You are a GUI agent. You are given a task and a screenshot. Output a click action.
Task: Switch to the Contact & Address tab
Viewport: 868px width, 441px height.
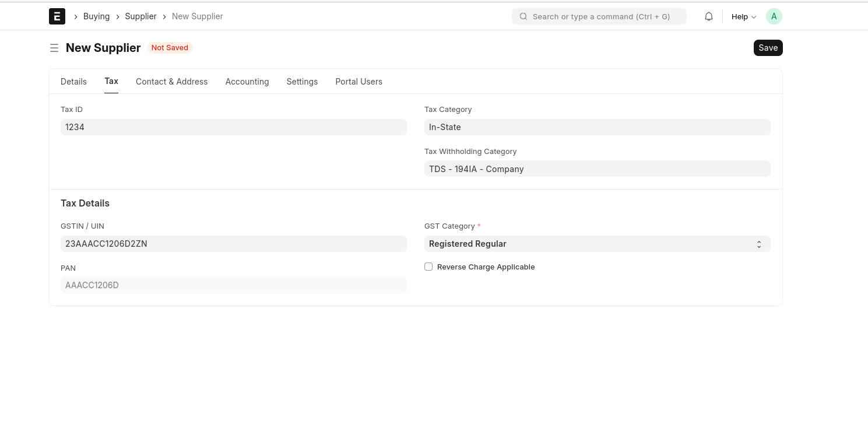click(x=171, y=82)
